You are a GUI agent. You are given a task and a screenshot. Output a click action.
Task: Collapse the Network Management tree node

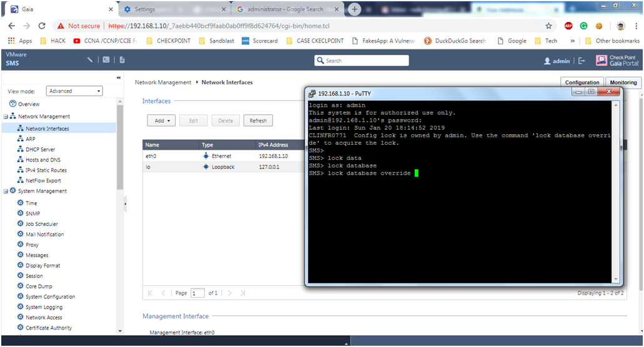[6, 117]
